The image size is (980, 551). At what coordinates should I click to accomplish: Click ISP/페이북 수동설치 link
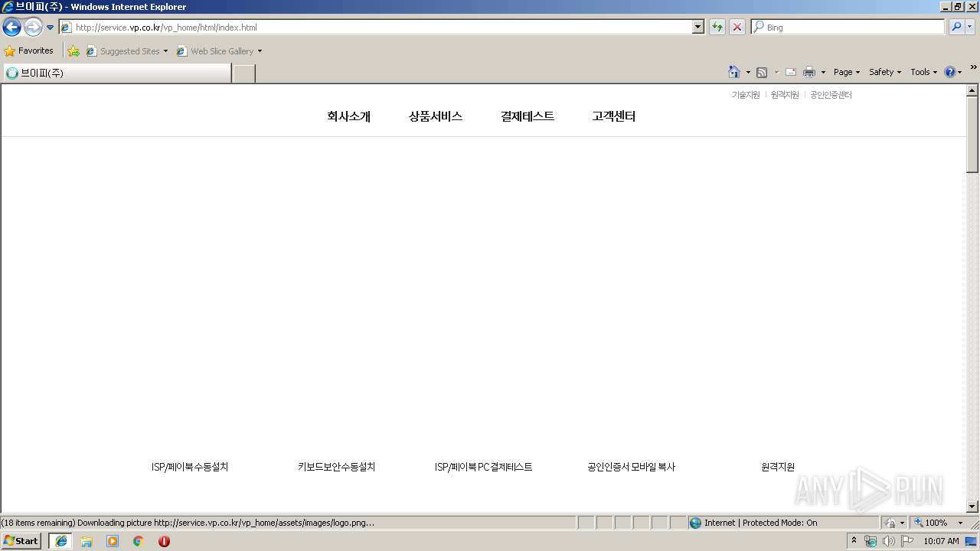tap(190, 467)
